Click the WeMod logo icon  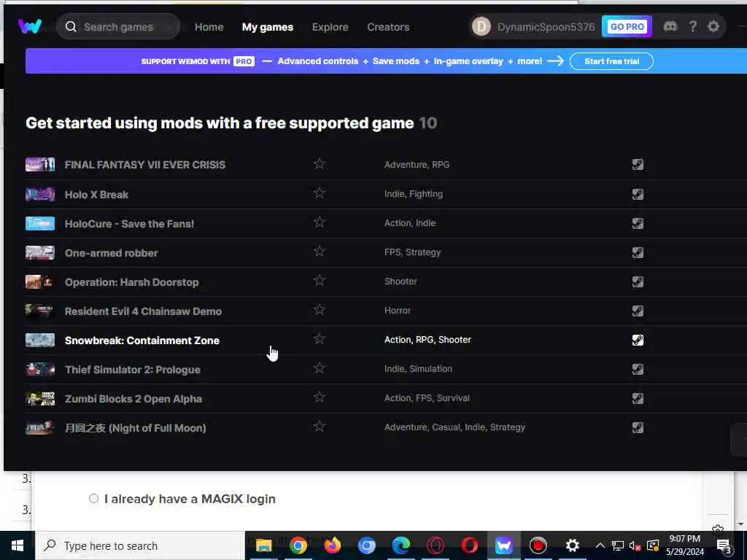coord(29,26)
